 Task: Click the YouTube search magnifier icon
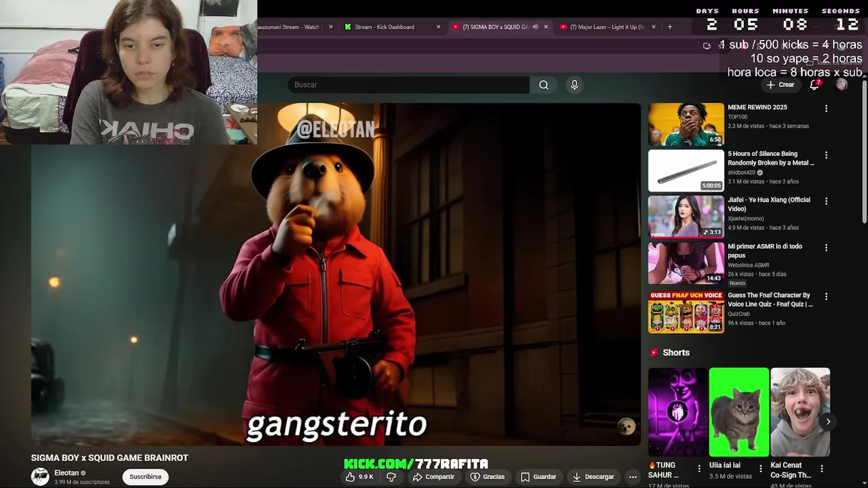click(x=544, y=85)
